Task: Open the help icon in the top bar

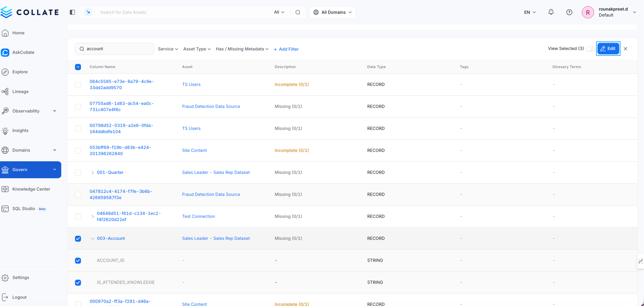Action: [569, 12]
